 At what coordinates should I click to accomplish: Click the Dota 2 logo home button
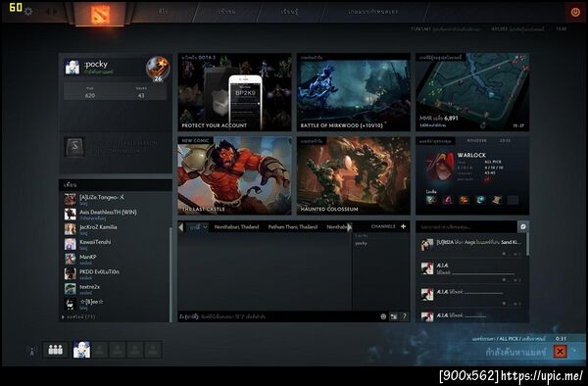click(100, 15)
